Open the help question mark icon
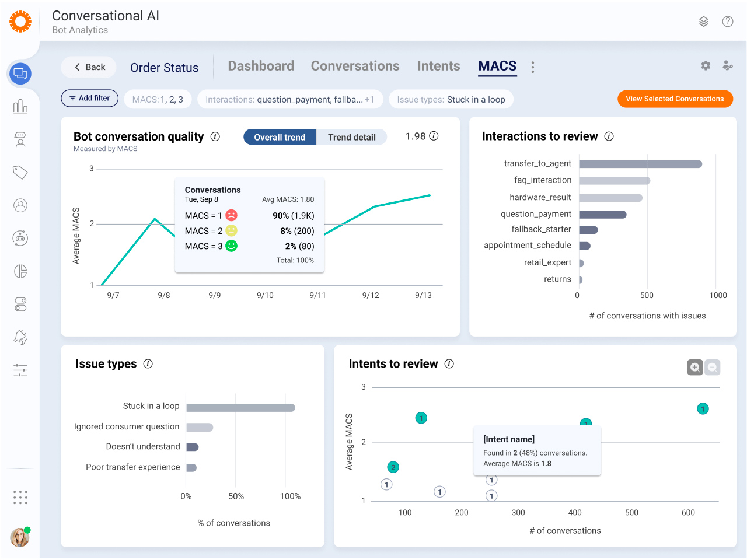747x560 pixels. click(x=727, y=22)
